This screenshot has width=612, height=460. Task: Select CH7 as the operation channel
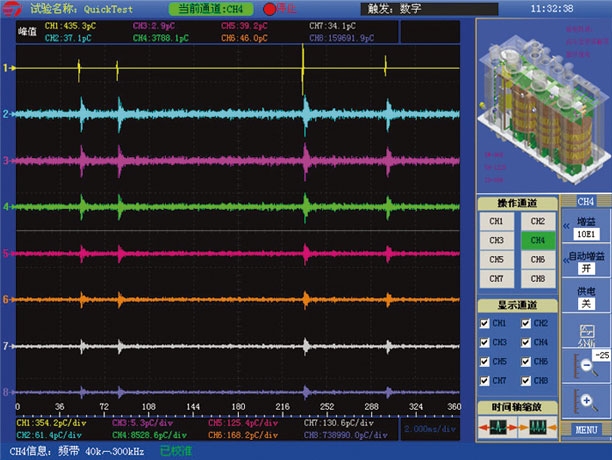pyautogui.click(x=496, y=277)
